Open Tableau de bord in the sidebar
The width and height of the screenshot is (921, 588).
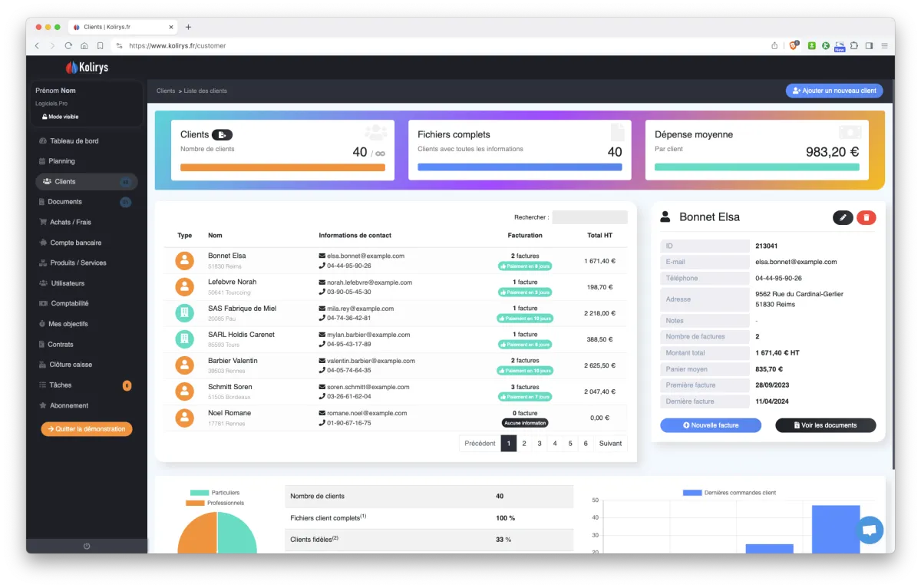click(x=74, y=141)
